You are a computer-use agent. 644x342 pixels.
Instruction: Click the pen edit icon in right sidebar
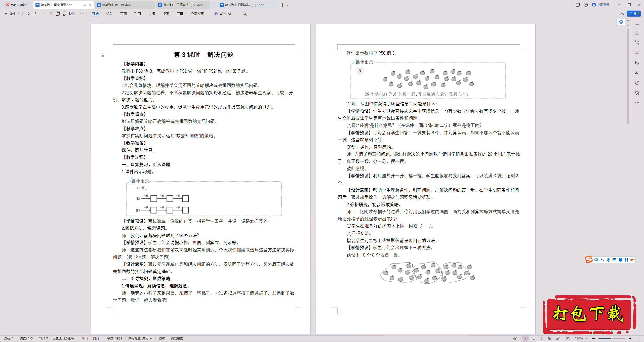pyautogui.click(x=637, y=33)
